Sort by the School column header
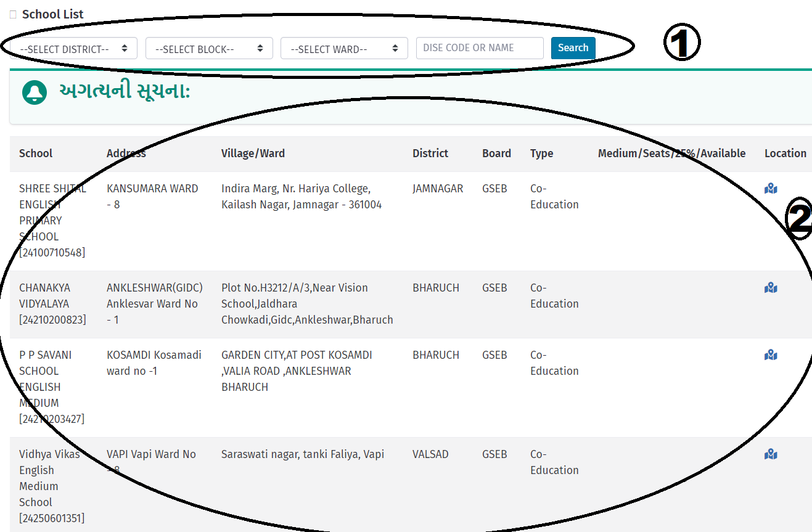812x532 pixels. point(36,153)
